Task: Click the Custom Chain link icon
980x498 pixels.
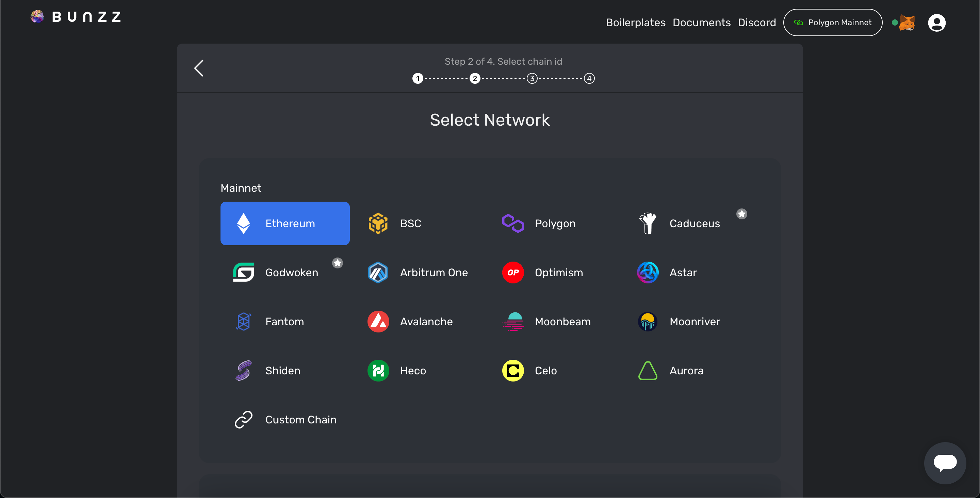Action: pyautogui.click(x=244, y=420)
